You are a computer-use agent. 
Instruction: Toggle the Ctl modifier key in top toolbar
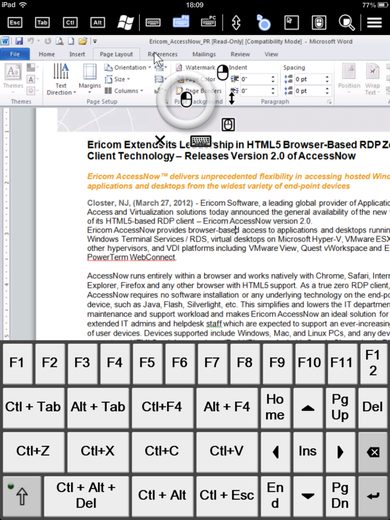point(70,23)
